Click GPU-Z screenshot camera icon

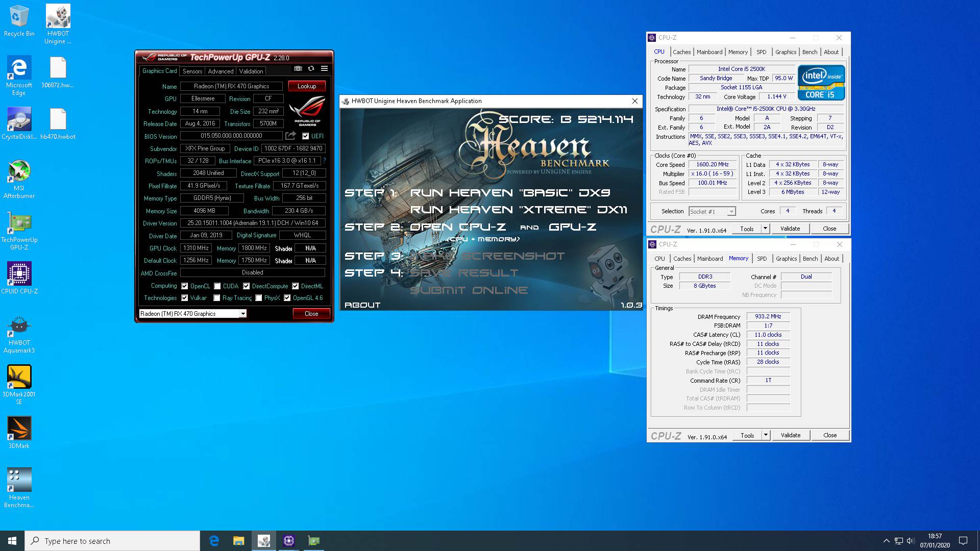(x=298, y=68)
